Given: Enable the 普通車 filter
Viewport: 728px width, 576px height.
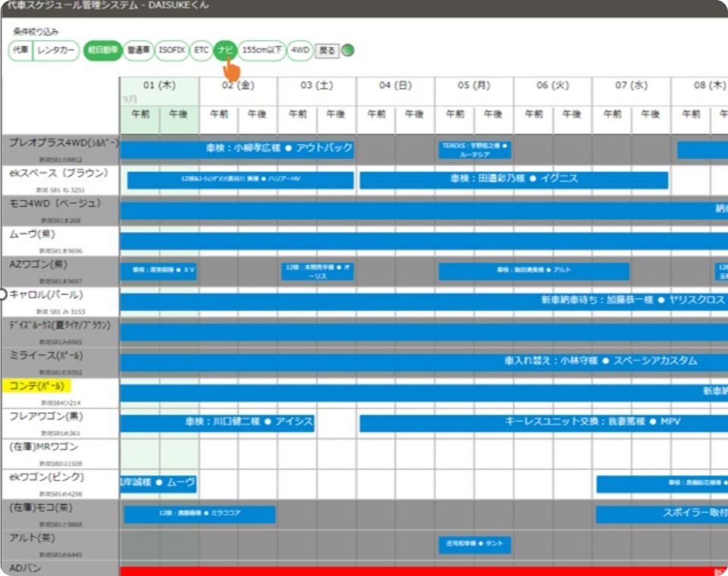Looking at the screenshot, I should pyautogui.click(x=138, y=50).
